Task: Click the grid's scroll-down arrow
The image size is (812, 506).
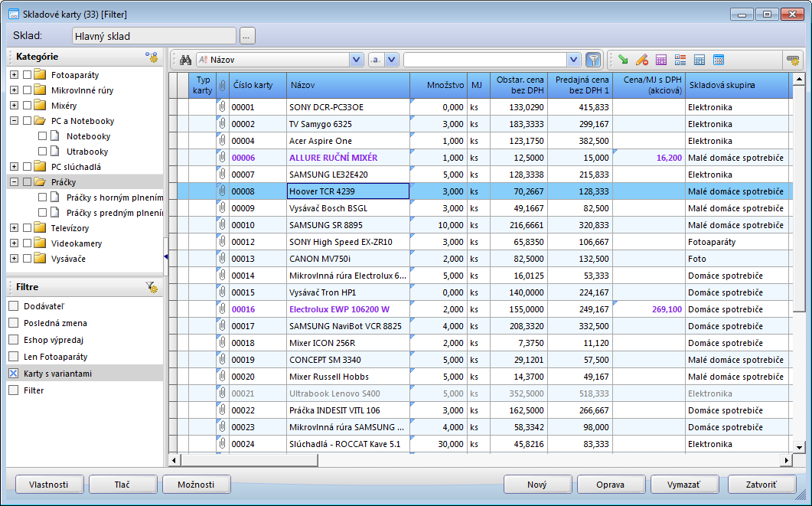Action: (799, 448)
